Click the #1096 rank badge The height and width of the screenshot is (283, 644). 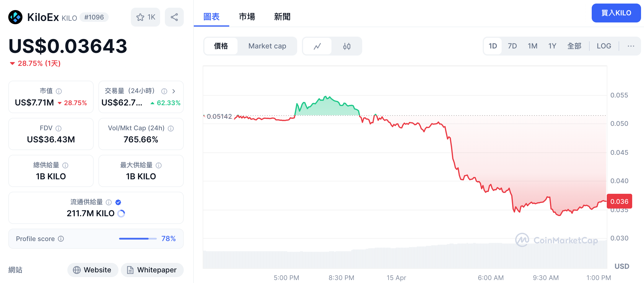click(94, 17)
